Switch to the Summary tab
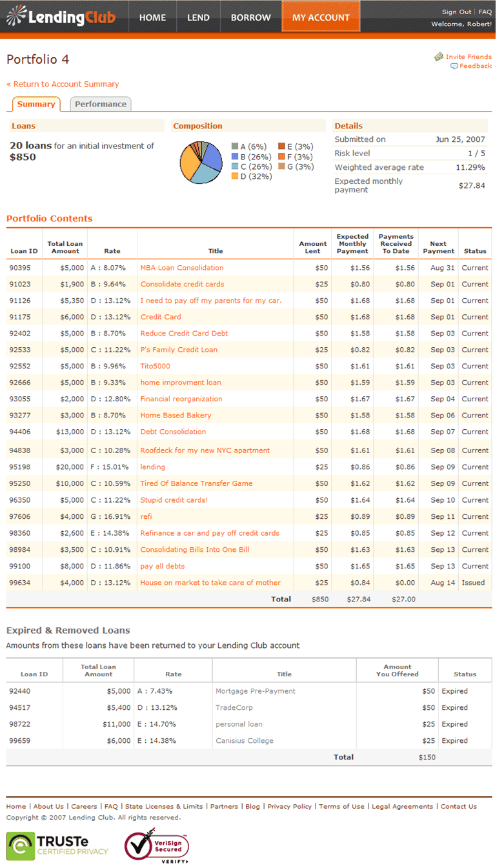Screen dimensions: 504x868 pyautogui.click(x=36, y=104)
